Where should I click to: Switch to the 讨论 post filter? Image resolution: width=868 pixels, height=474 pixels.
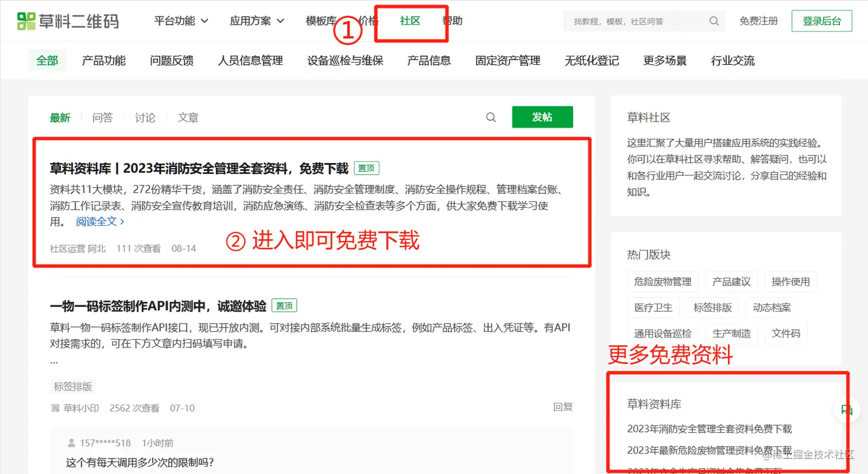tap(145, 118)
